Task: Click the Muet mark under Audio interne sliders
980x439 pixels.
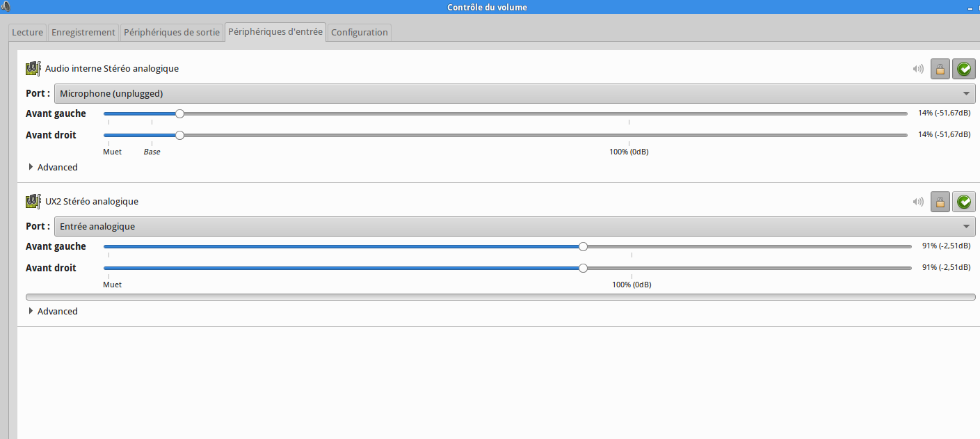Action: tap(112, 152)
